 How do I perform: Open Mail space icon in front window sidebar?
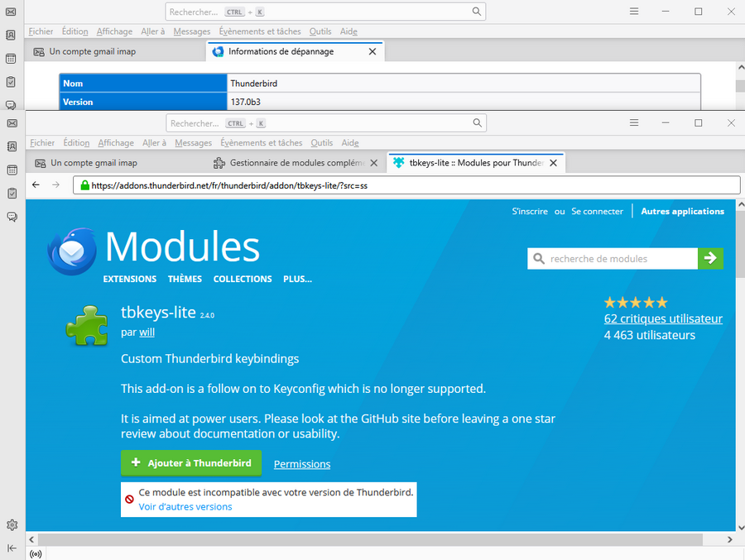tap(12, 123)
